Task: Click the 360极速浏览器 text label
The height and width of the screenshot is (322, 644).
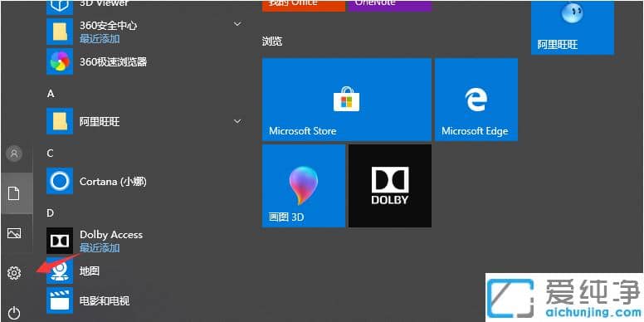Action: (x=114, y=62)
